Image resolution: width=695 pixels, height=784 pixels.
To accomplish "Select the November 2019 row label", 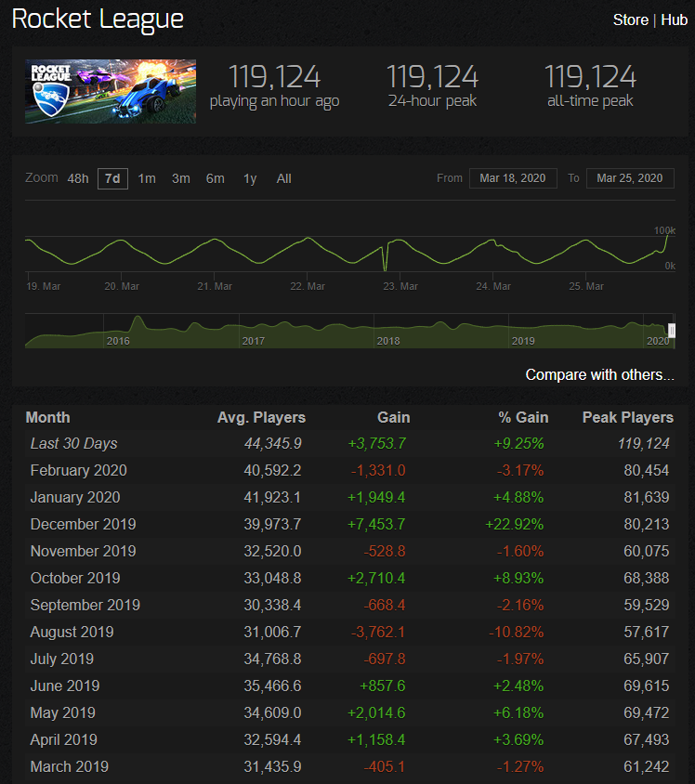I will coord(83,551).
